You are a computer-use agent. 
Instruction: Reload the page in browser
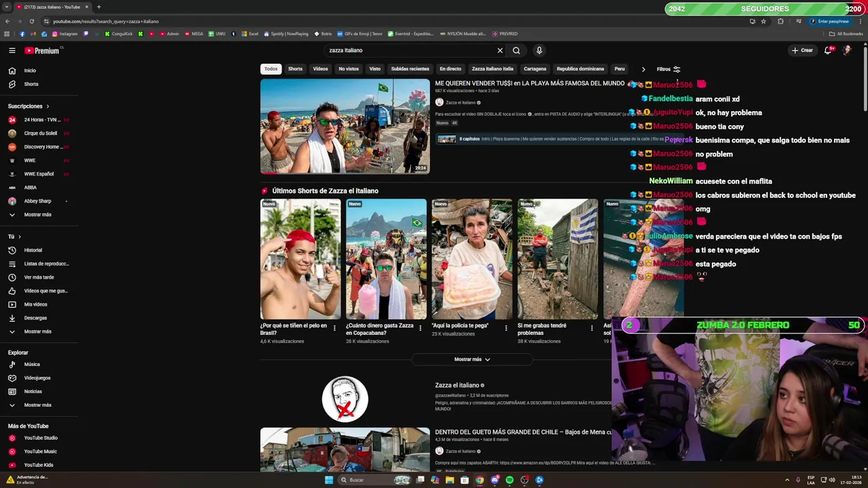click(31, 21)
